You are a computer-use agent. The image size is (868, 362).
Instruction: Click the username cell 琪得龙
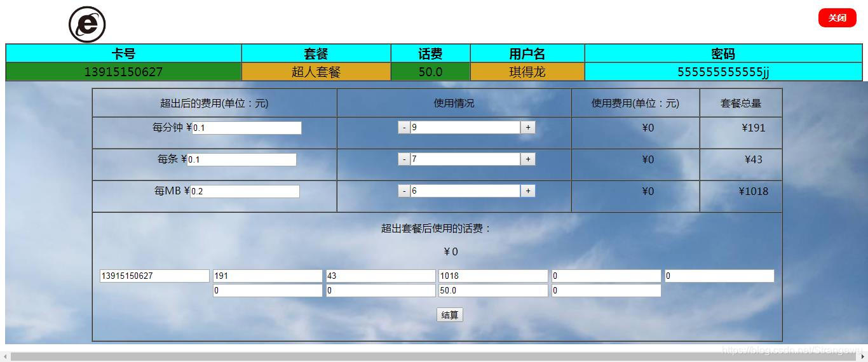coord(527,72)
